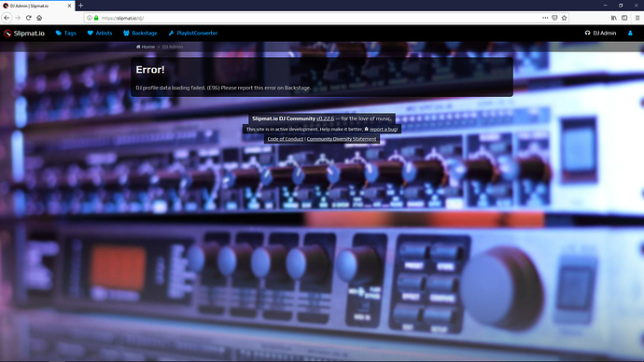The image size is (644, 362).
Task: Open the Tags navigation link
Action: (66, 34)
